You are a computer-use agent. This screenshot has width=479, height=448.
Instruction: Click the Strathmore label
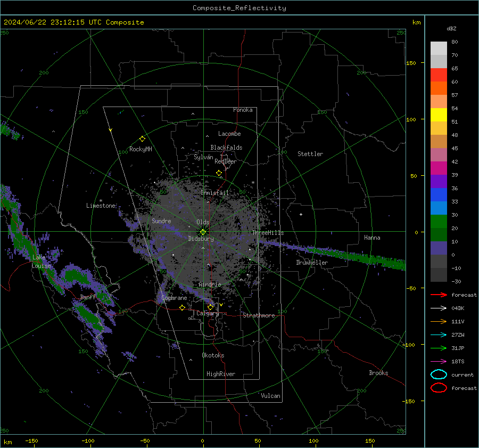click(x=259, y=315)
